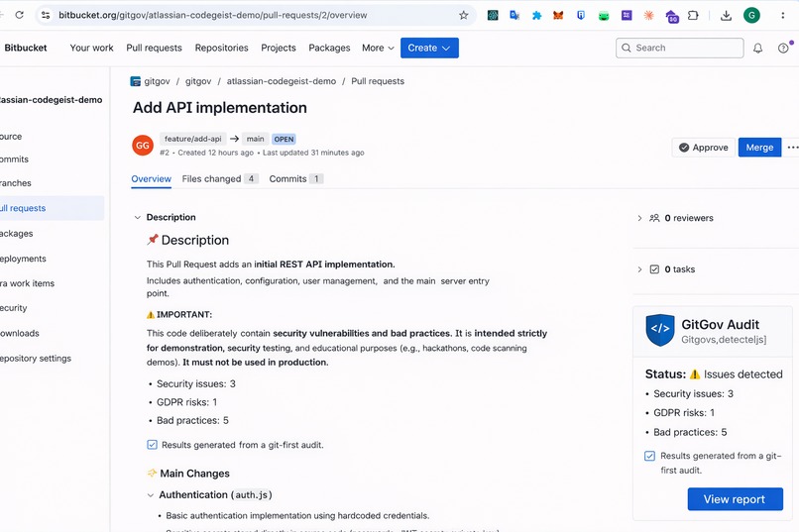Open Your work in top navigation
799x532 pixels.
92,48
